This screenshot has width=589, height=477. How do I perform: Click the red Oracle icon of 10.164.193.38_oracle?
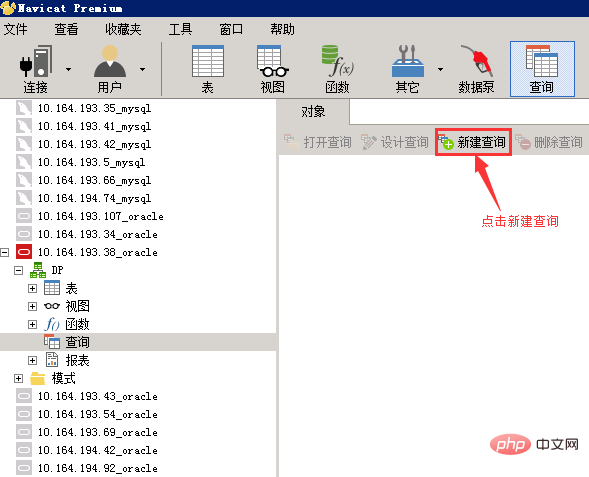tap(24, 252)
